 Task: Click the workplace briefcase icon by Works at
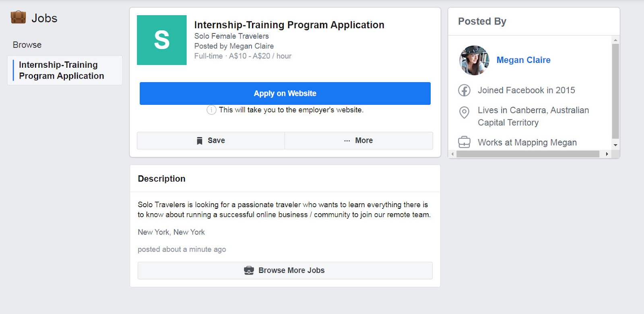pos(464,142)
